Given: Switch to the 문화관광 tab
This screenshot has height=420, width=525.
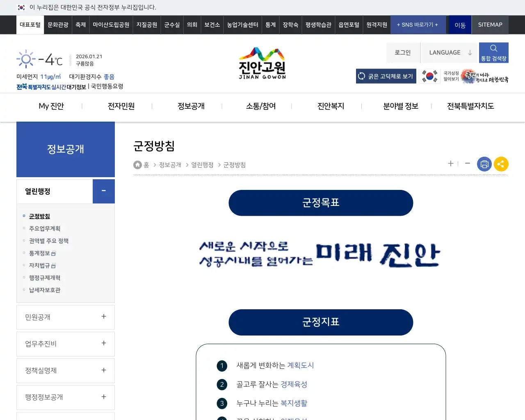Looking at the screenshot, I should (x=57, y=25).
